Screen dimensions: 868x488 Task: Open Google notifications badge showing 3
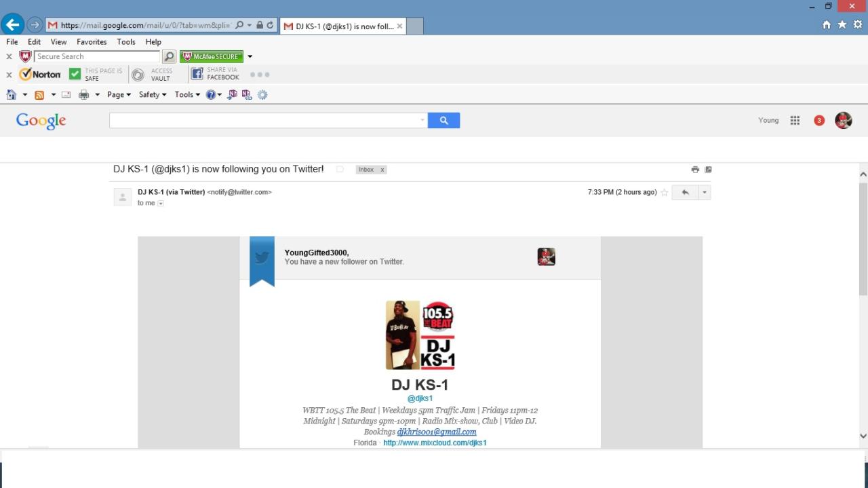click(819, 120)
